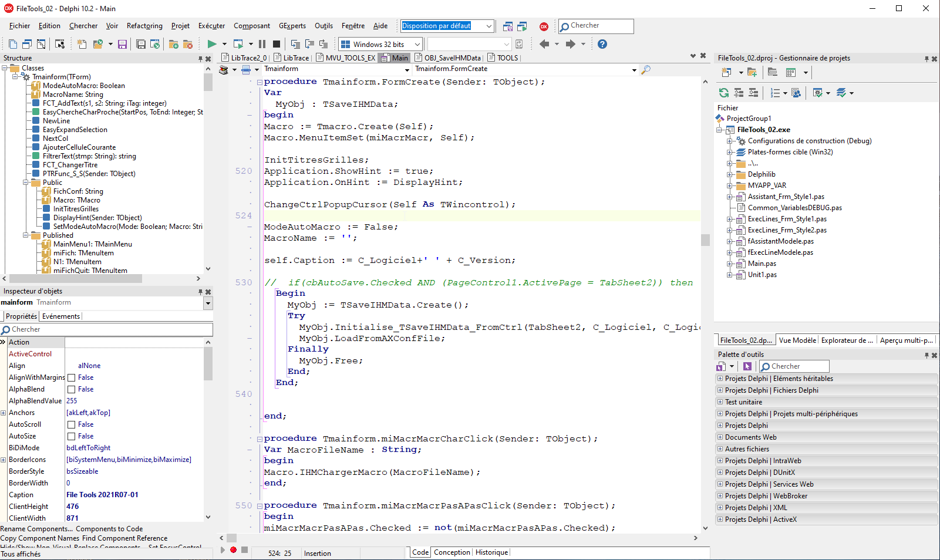Click the Stop program square icon
Screen dimensions: 940x560
pos(276,44)
